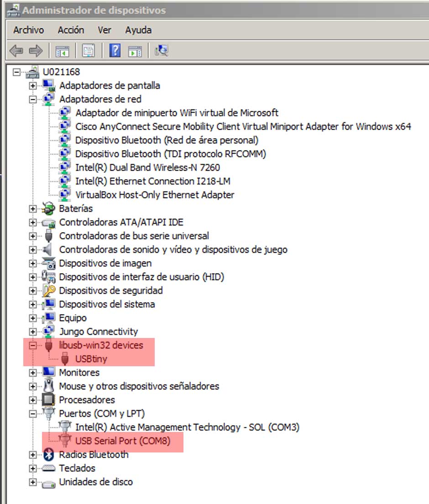The height and width of the screenshot is (504, 429).
Task: Open the Archivo menu
Action: click(29, 30)
